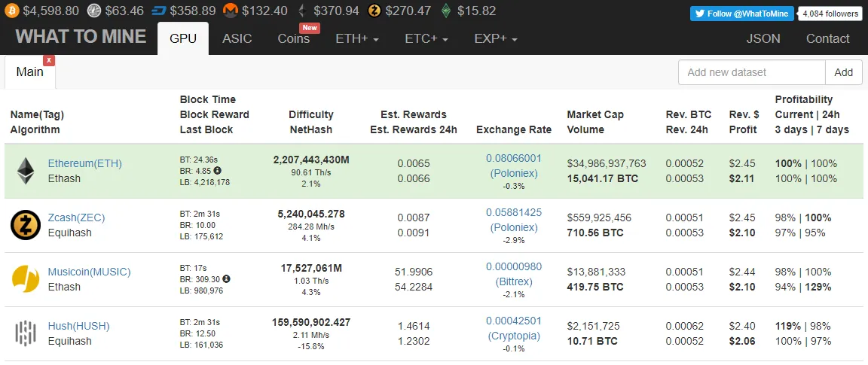Expand the ETC+ dropdown menu
The width and height of the screenshot is (868, 365).
pos(426,38)
